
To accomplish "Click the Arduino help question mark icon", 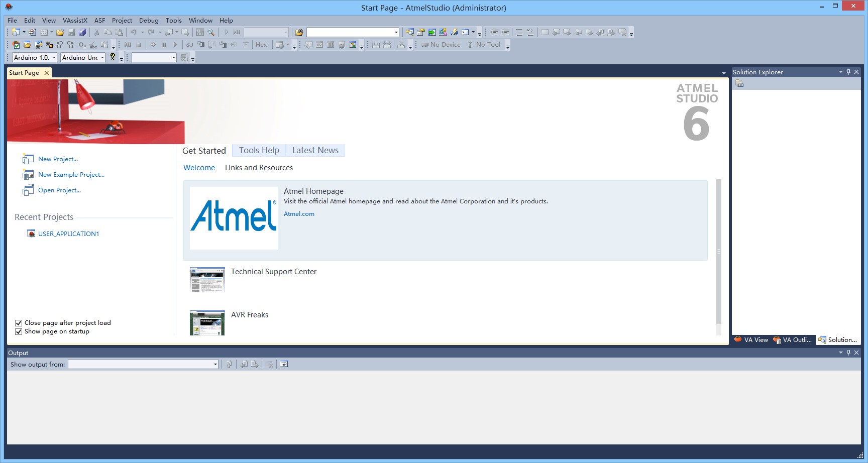I will tap(113, 57).
